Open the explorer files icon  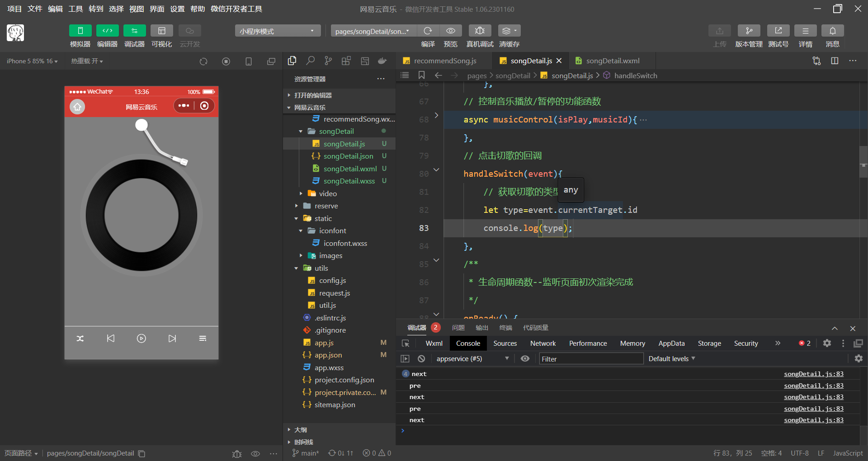pos(292,61)
